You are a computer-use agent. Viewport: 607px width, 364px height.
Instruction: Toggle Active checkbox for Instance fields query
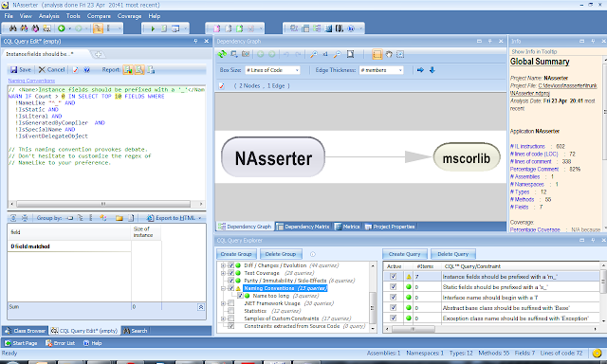point(394,276)
